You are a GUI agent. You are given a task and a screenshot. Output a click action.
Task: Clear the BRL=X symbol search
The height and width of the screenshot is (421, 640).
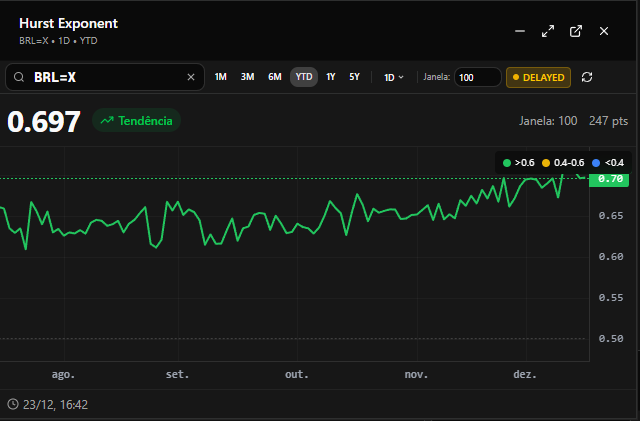point(191,77)
